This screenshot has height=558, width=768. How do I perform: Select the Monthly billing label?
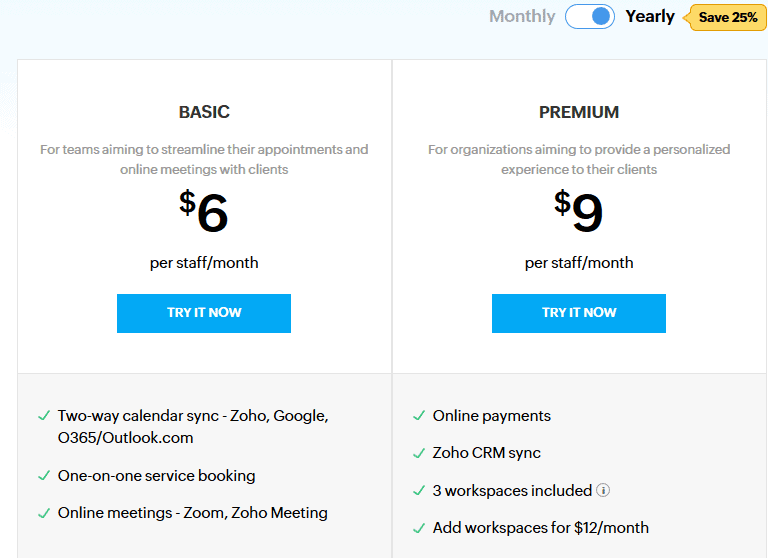coord(522,17)
